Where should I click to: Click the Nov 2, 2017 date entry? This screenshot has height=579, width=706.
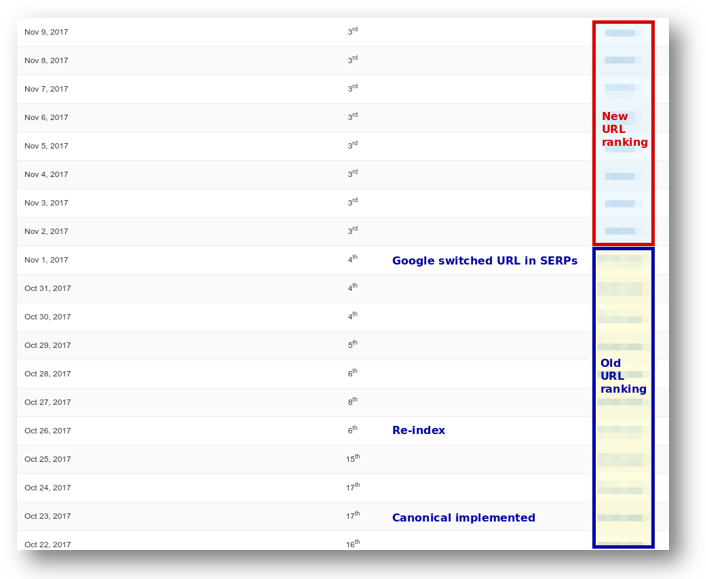point(46,232)
